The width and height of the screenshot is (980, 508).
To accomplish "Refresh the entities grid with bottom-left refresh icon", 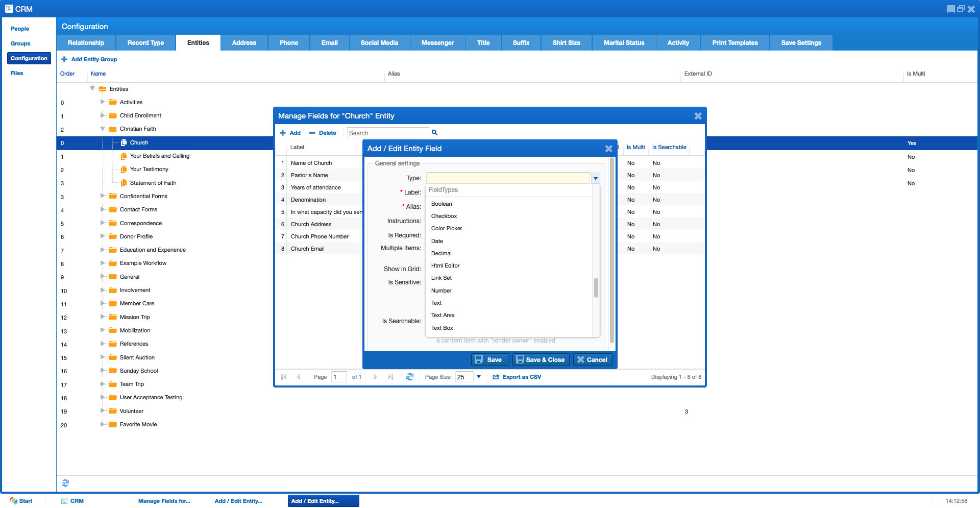I will click(65, 482).
